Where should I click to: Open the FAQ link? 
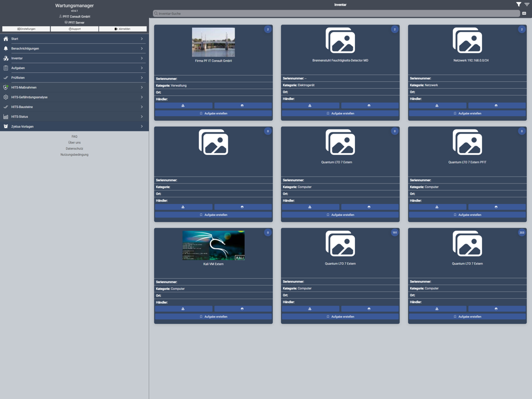[74, 136]
